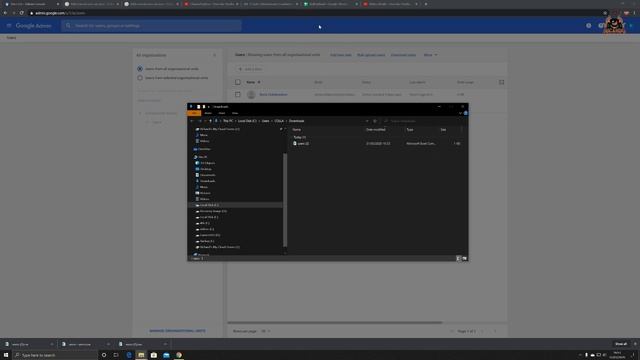Expand the Explorer ribbon chevron
This screenshot has height=360, width=640.
pyautogui.click(x=460, y=113)
